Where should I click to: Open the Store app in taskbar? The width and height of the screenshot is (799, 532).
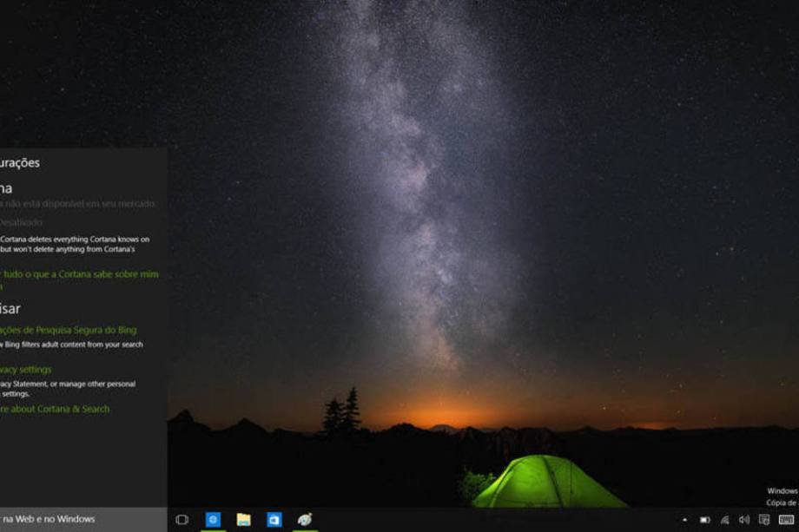274,520
